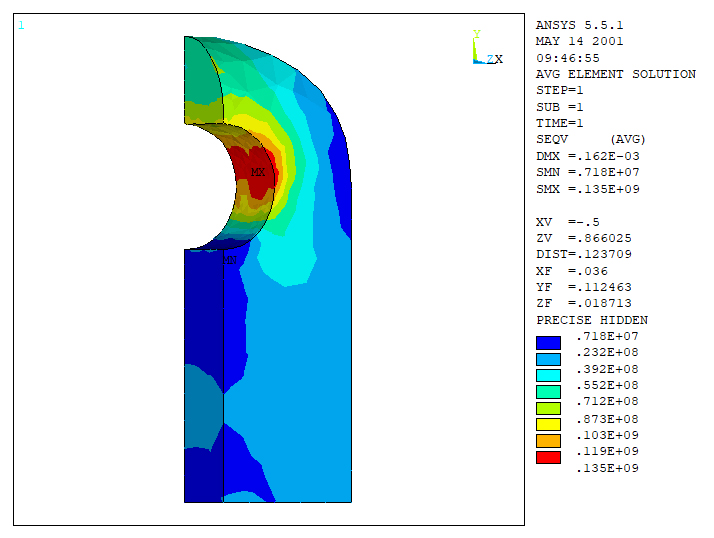Click the ZV =.866025 value
The height and width of the screenshot is (538, 714).
(x=583, y=238)
